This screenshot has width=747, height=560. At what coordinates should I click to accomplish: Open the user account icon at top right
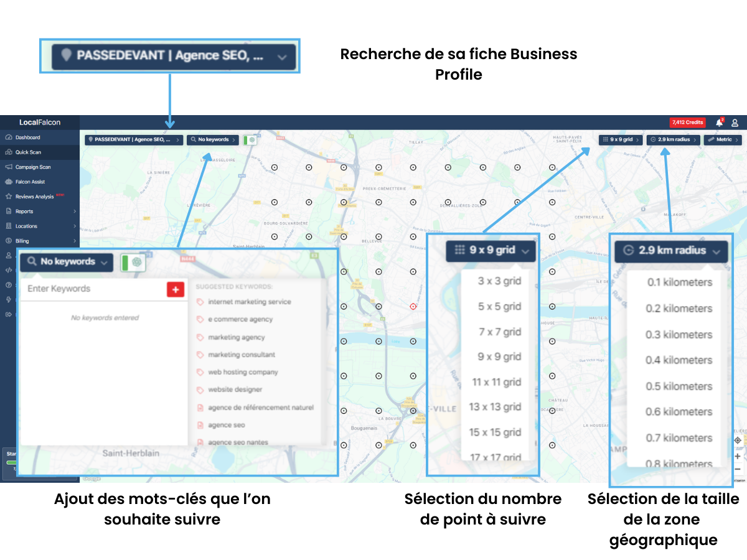coord(735,123)
